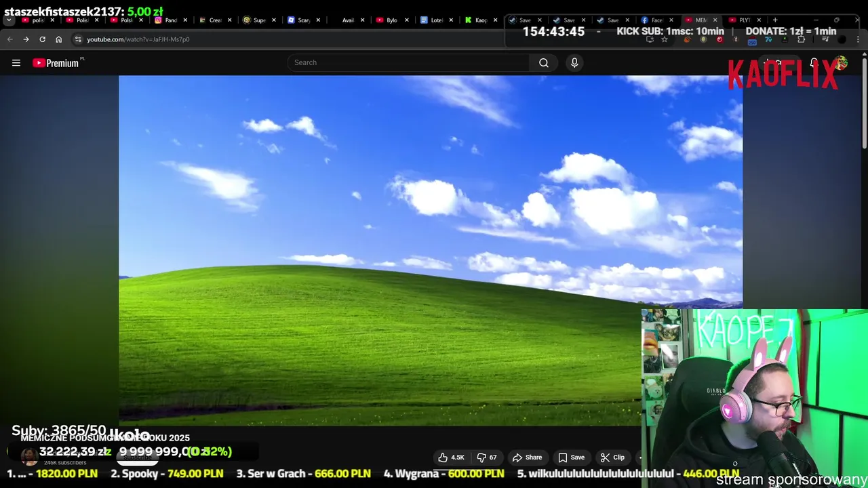Open YouTube notifications bell
Image resolution: width=868 pixels, height=488 pixels.
click(814, 63)
